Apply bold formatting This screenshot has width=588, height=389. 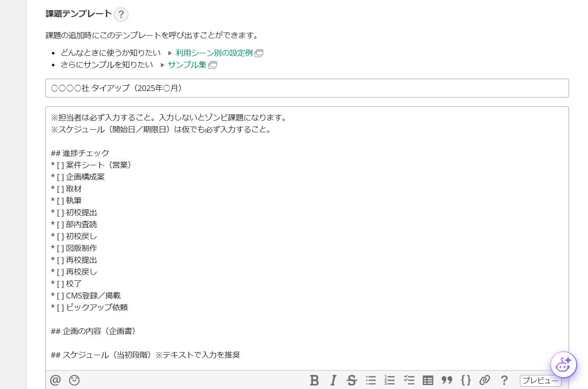314,380
